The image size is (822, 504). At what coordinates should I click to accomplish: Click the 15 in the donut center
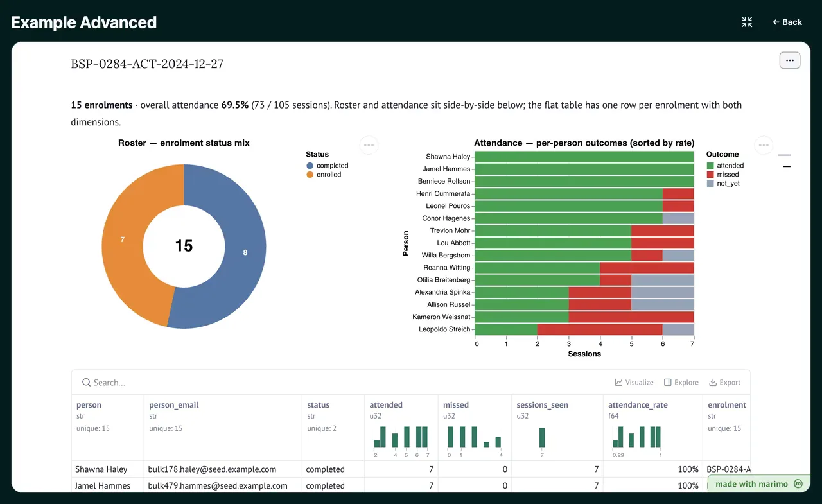[184, 246]
